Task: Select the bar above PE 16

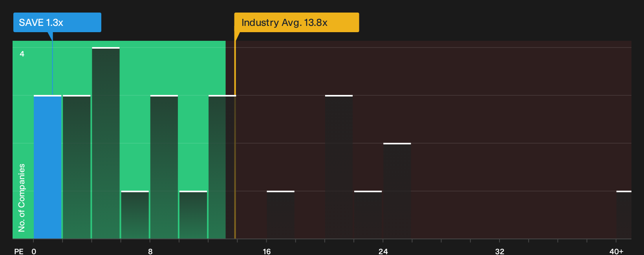Action: (x=280, y=215)
